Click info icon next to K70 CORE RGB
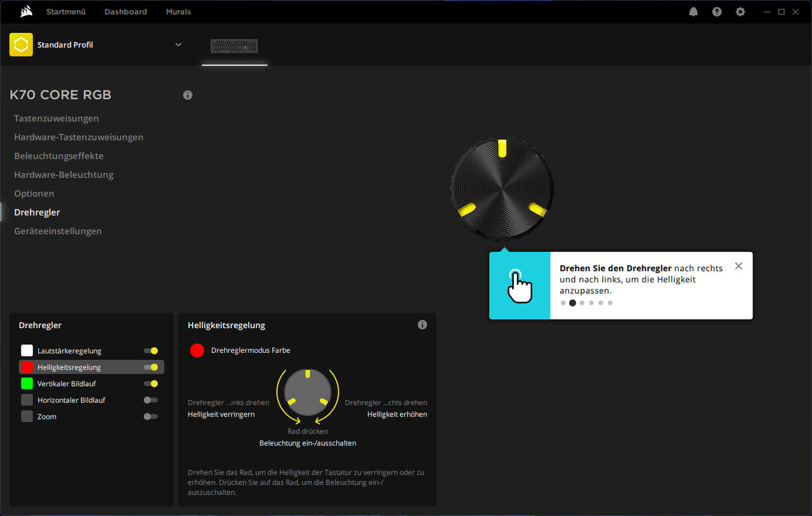812x516 pixels. pyautogui.click(x=188, y=95)
